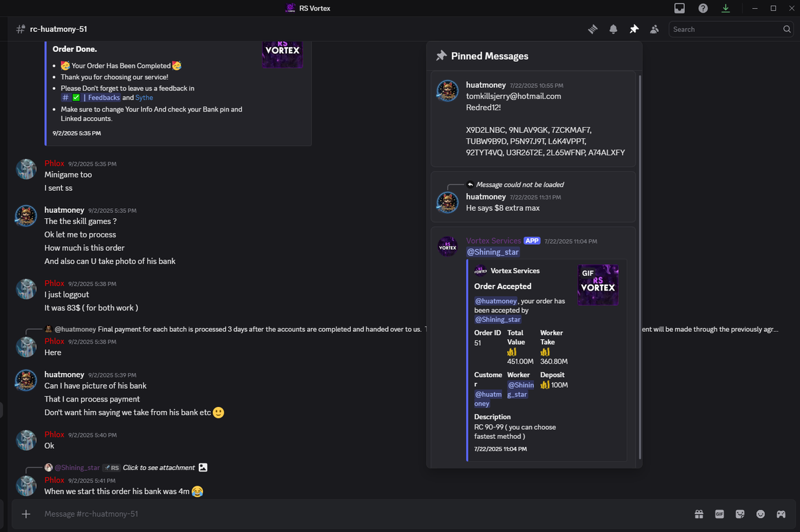Click huatmoney username above 'Can I have picture of his bank'
Viewport: 800px width, 532px height.
click(64, 374)
